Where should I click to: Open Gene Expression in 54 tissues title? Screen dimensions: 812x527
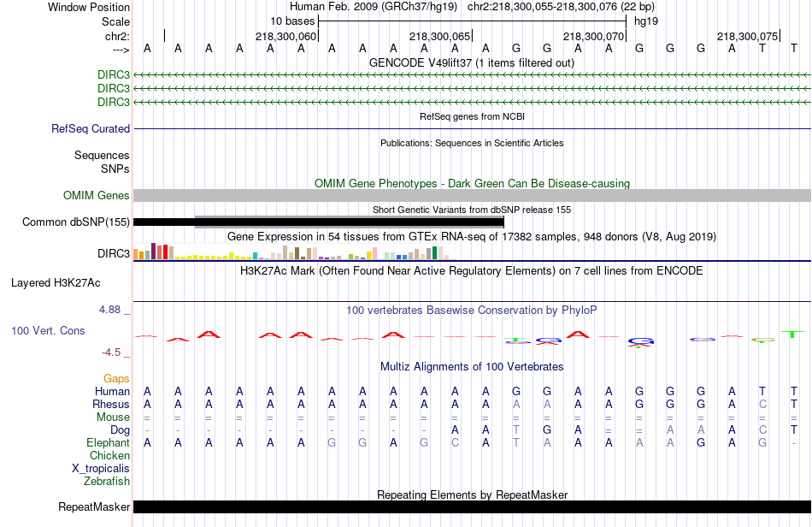click(471, 237)
